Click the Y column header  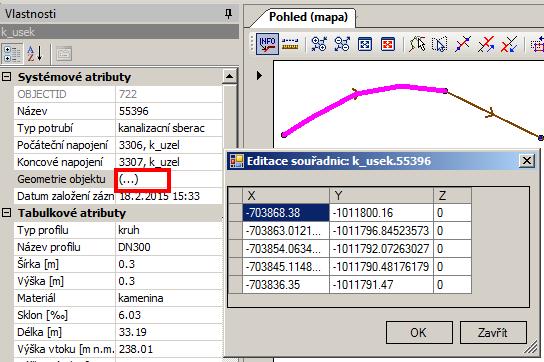pos(381,195)
